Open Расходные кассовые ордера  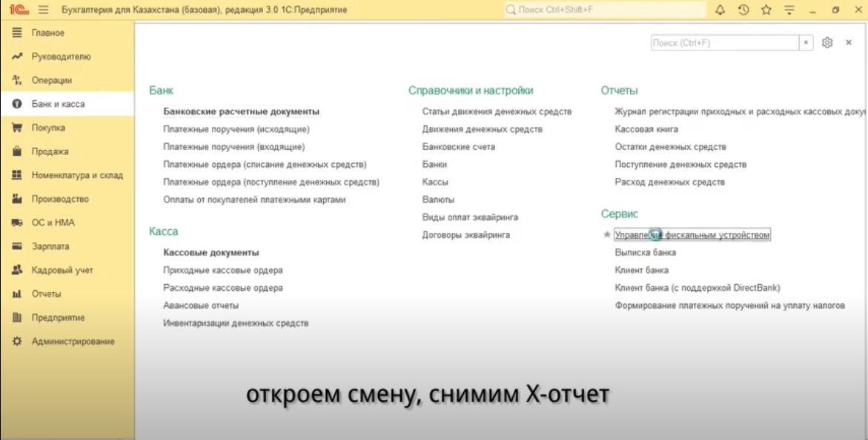pos(223,288)
